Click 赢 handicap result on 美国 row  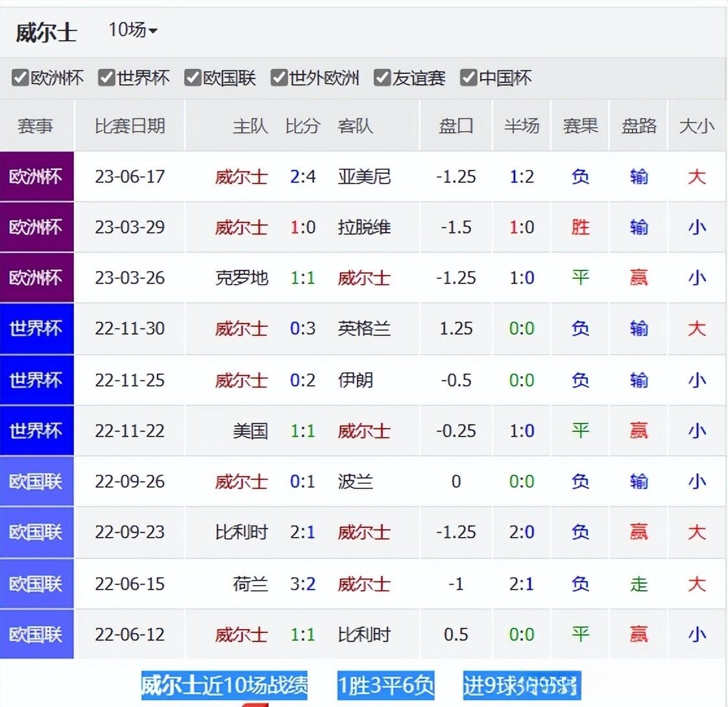(x=639, y=430)
